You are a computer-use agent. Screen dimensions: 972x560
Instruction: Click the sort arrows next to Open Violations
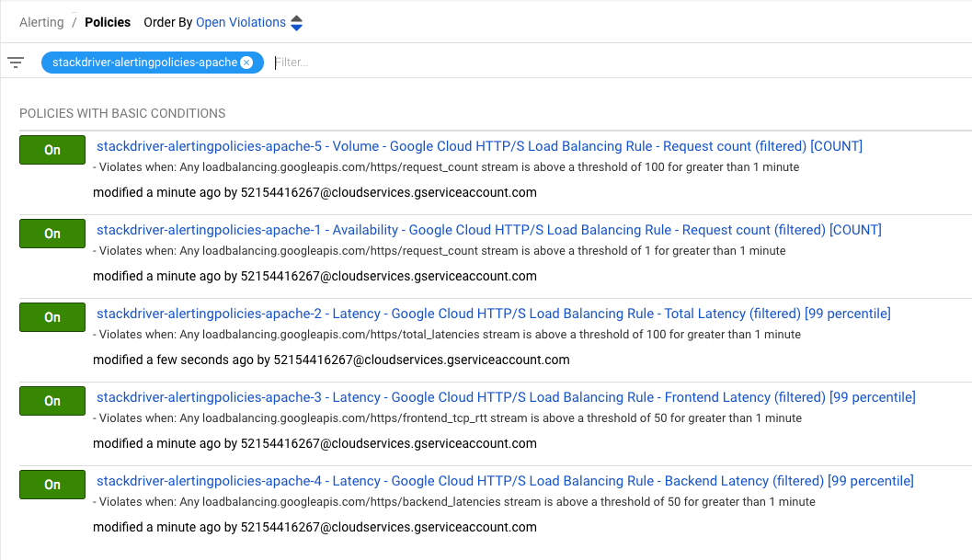click(296, 21)
